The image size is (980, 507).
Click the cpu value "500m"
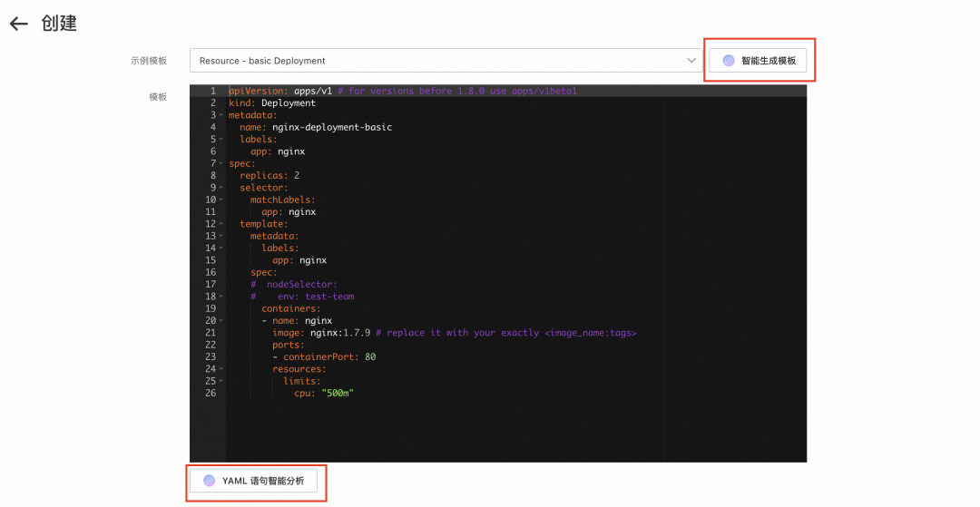click(338, 394)
